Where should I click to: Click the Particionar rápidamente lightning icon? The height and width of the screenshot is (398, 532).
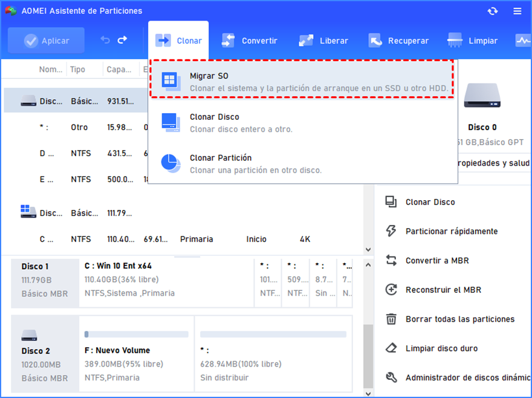pos(391,231)
